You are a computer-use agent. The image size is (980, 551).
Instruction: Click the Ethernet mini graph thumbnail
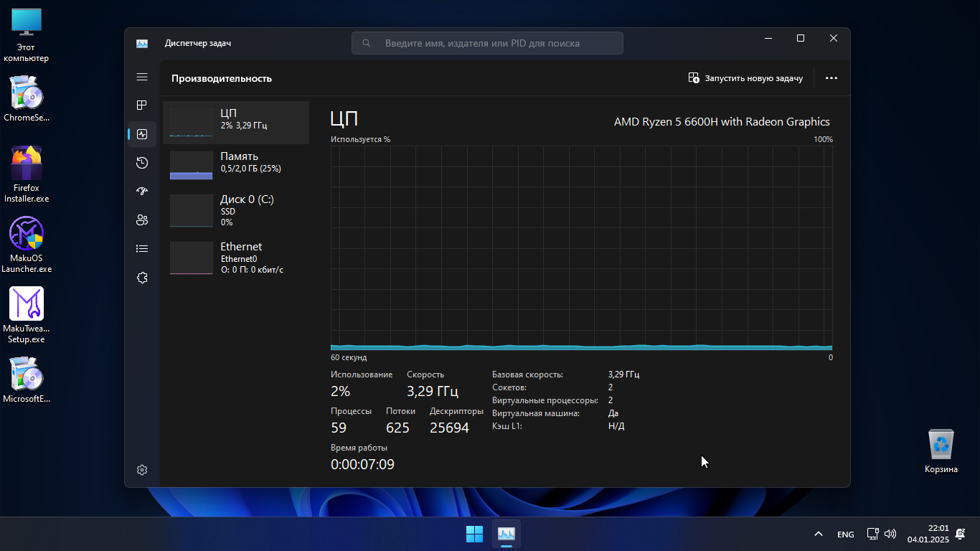click(x=192, y=258)
